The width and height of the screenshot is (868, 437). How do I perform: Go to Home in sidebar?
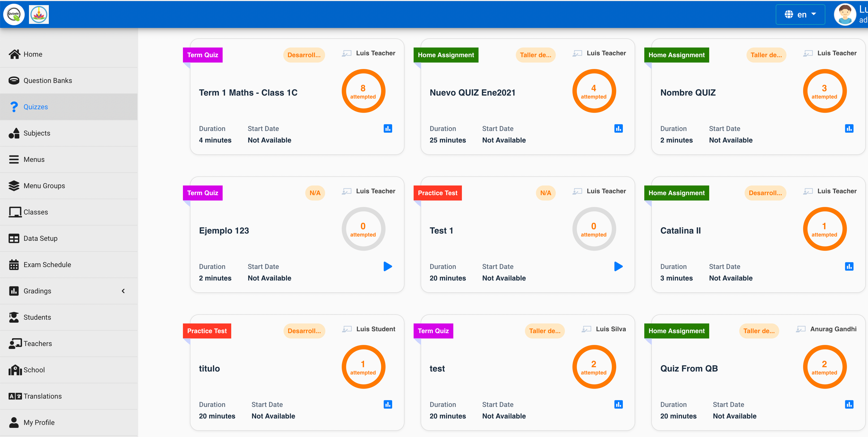[x=69, y=54]
